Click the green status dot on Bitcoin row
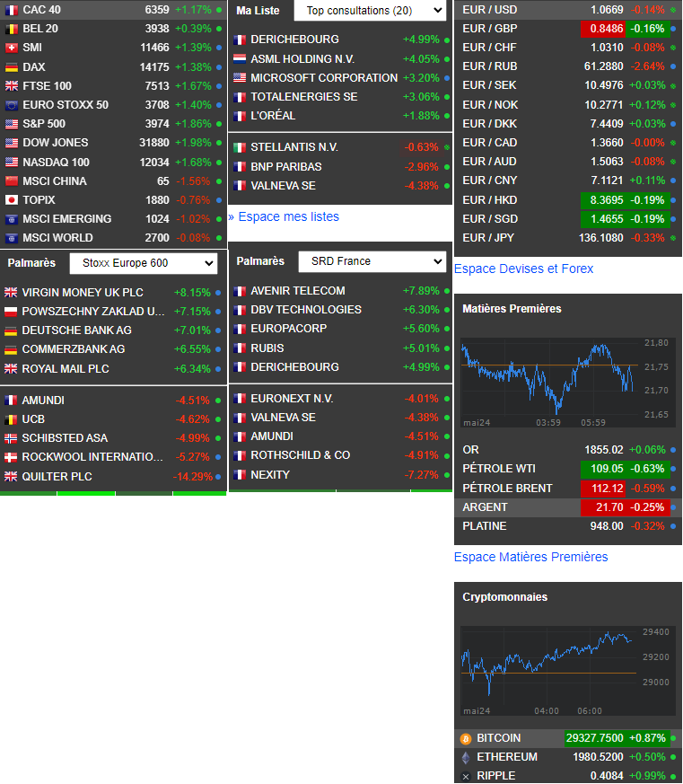Screen dimensions: 683x784 pos(675,738)
